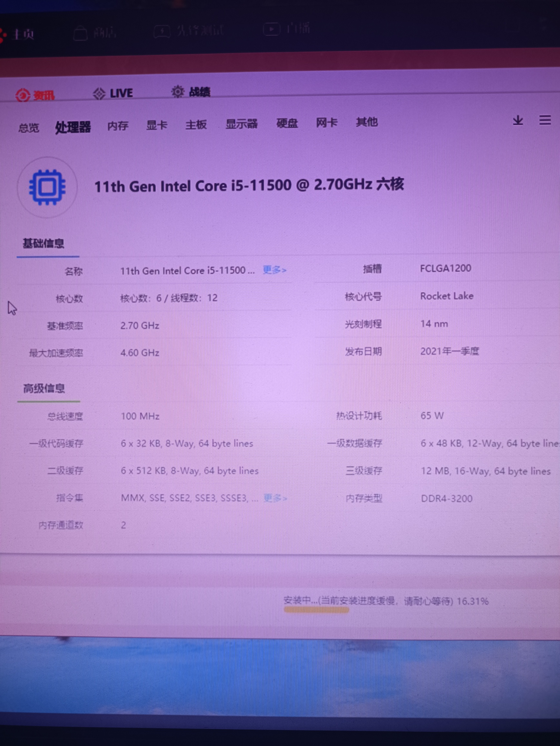Select the 处理器 processor tab
The width and height of the screenshot is (560, 746).
point(73,127)
